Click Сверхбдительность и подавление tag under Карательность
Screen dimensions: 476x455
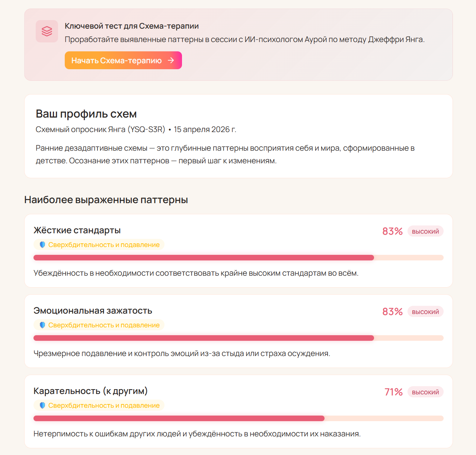tap(104, 406)
